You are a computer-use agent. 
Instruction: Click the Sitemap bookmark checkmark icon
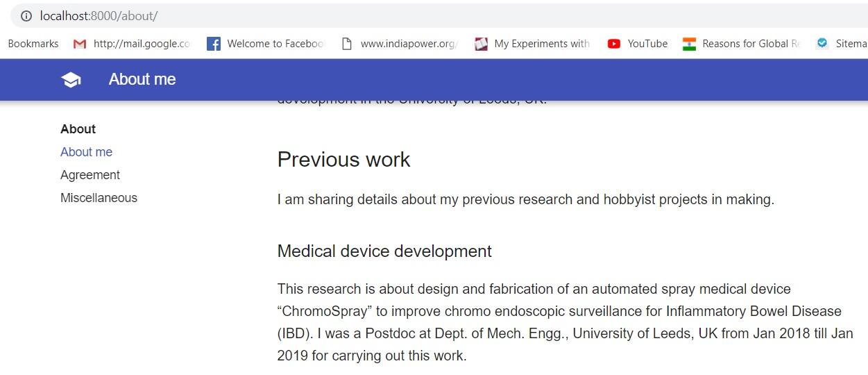tap(822, 44)
